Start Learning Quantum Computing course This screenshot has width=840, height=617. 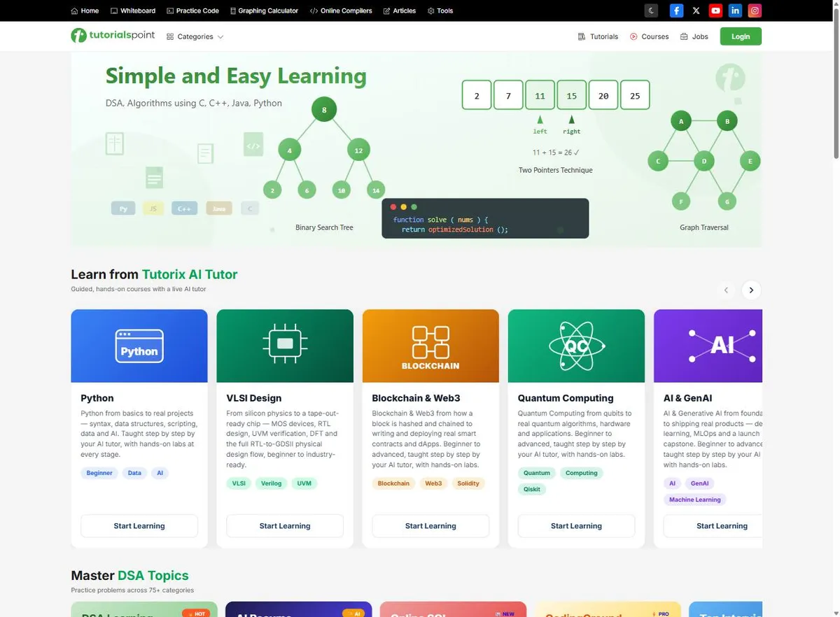[576, 526]
